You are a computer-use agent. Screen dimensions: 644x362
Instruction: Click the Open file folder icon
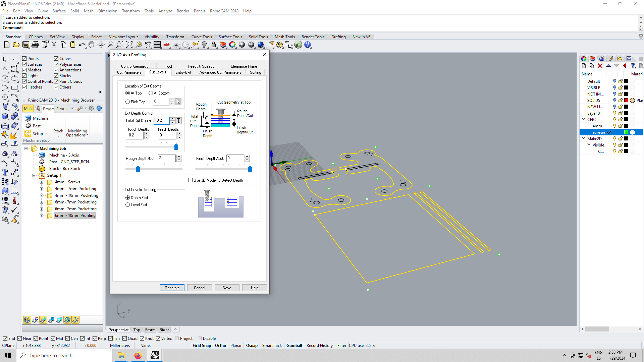click(x=16, y=45)
